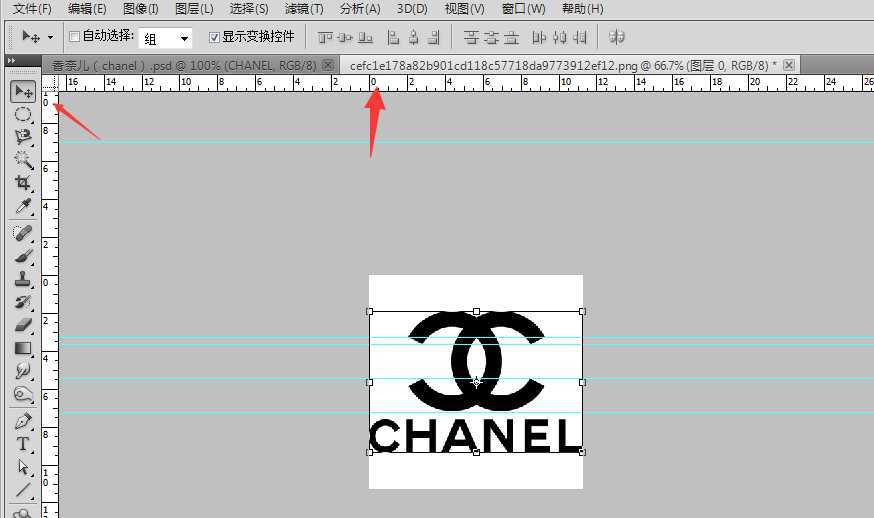Open the tool preset picker arrow
The height and width of the screenshot is (518, 874).
pyautogui.click(x=51, y=38)
